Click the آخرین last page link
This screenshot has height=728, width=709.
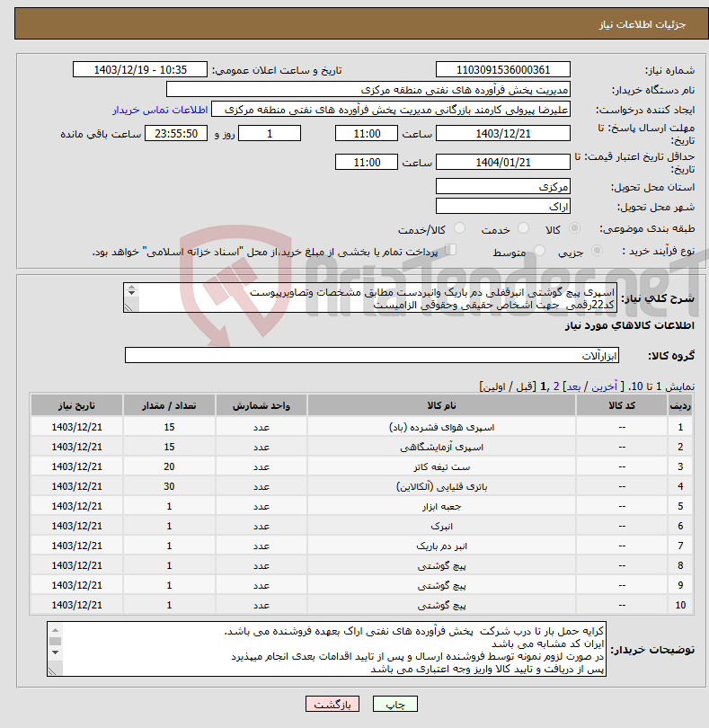[x=604, y=386]
